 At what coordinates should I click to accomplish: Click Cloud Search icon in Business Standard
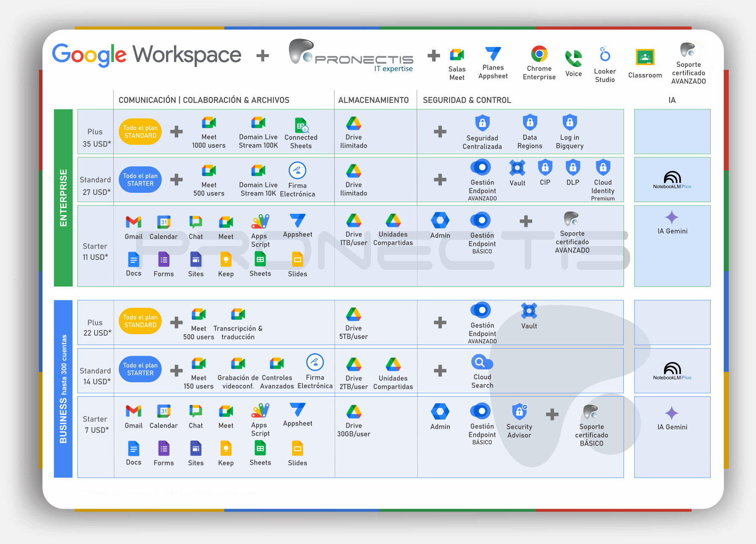click(482, 362)
